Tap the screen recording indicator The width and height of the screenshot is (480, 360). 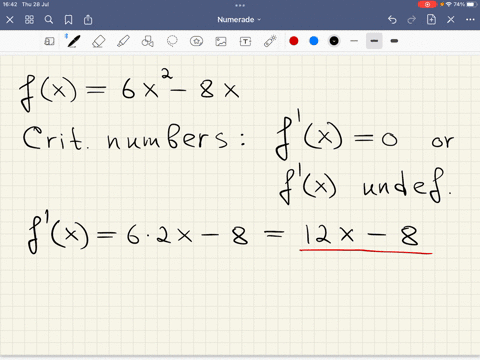pos(427,4)
